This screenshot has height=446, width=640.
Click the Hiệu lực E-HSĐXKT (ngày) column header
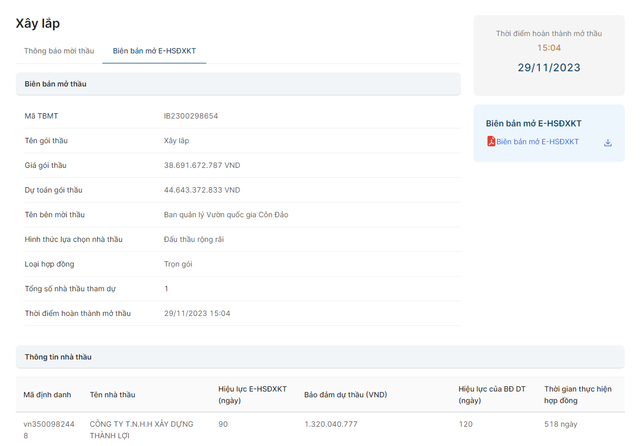(252, 394)
